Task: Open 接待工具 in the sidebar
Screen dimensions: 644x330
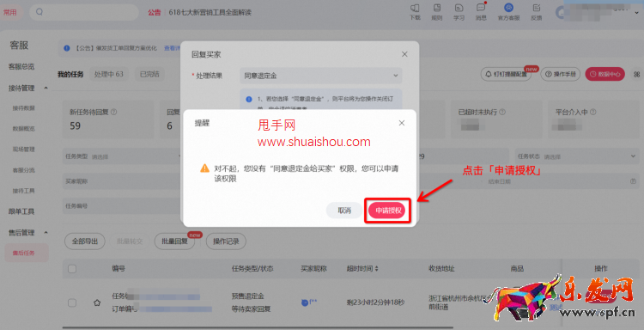Action: (x=23, y=191)
